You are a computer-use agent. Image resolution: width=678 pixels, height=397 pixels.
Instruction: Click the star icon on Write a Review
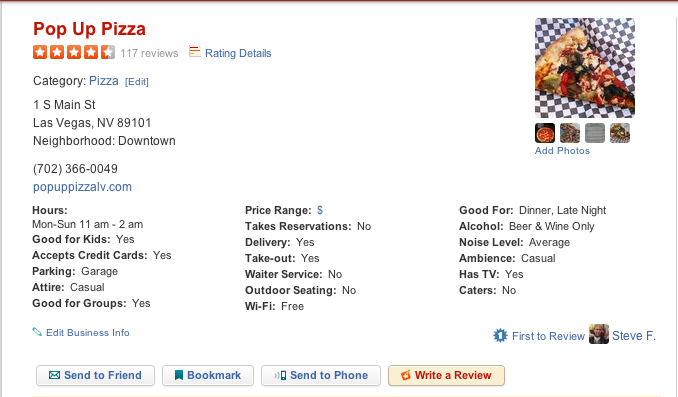[406, 375]
